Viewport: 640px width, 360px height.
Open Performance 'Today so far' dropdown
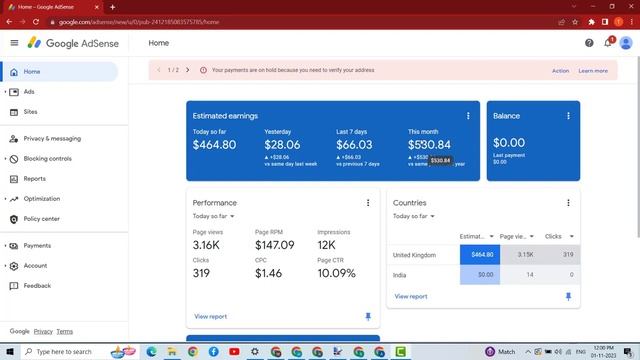pos(213,216)
